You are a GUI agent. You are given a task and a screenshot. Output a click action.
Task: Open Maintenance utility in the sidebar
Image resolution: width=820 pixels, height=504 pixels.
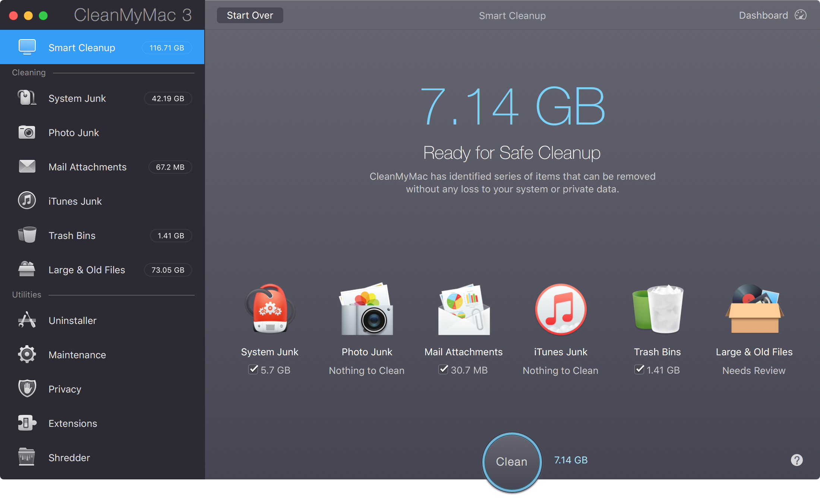(x=102, y=355)
